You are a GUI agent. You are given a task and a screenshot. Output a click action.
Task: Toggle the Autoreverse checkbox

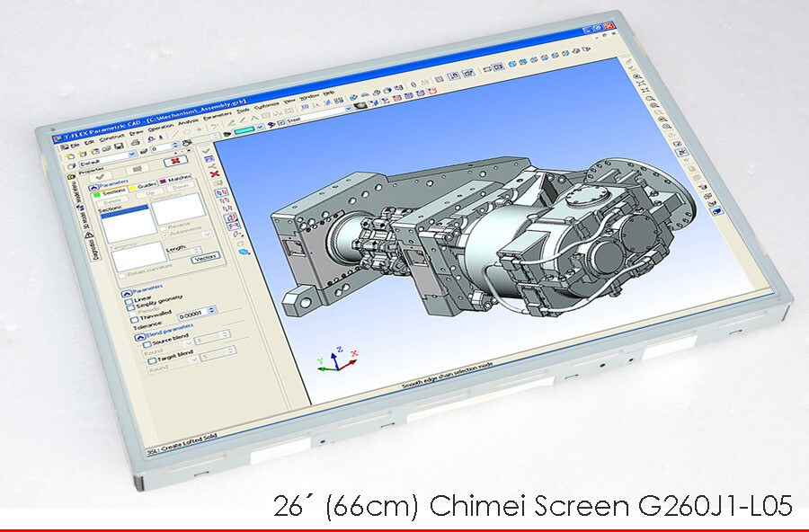point(164,235)
